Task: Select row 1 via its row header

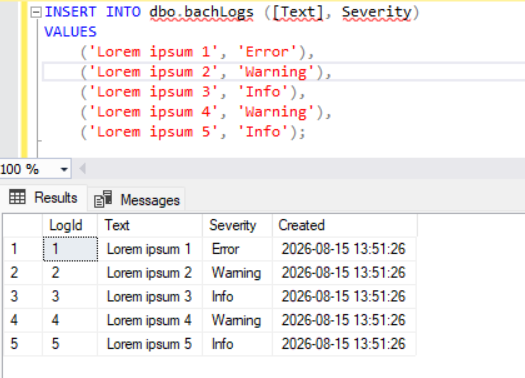Action: click(x=23, y=249)
